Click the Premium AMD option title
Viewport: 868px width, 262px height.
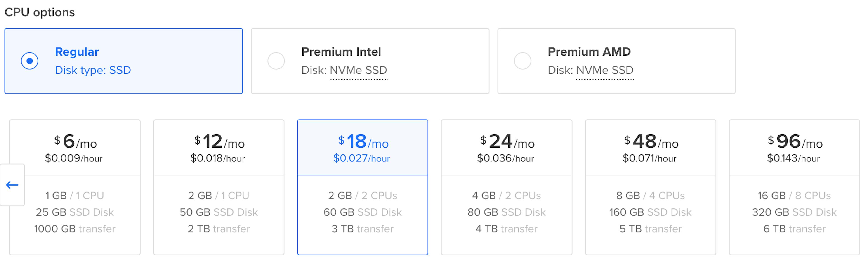tap(589, 52)
